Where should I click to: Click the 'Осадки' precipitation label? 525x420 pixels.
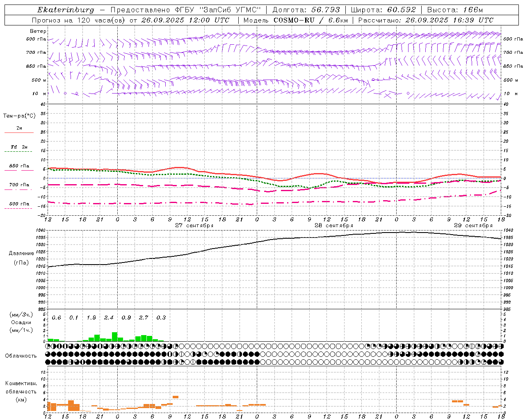pyautogui.click(x=21, y=322)
